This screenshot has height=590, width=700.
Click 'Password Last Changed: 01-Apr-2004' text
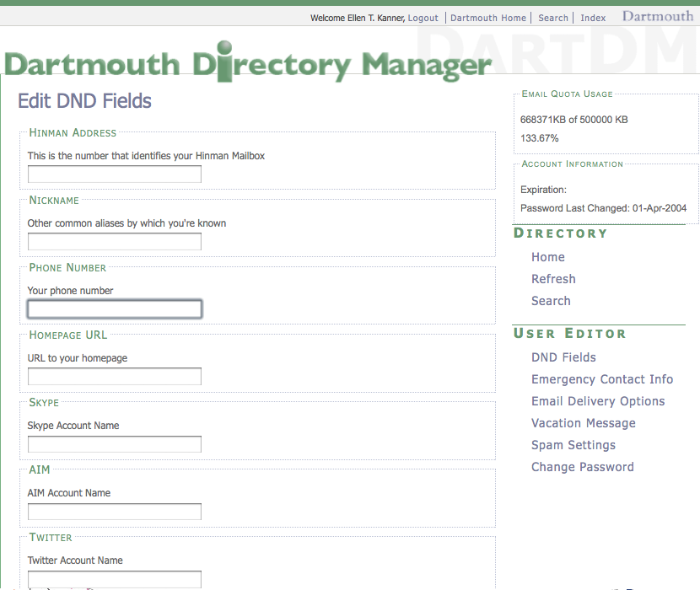[603, 208]
